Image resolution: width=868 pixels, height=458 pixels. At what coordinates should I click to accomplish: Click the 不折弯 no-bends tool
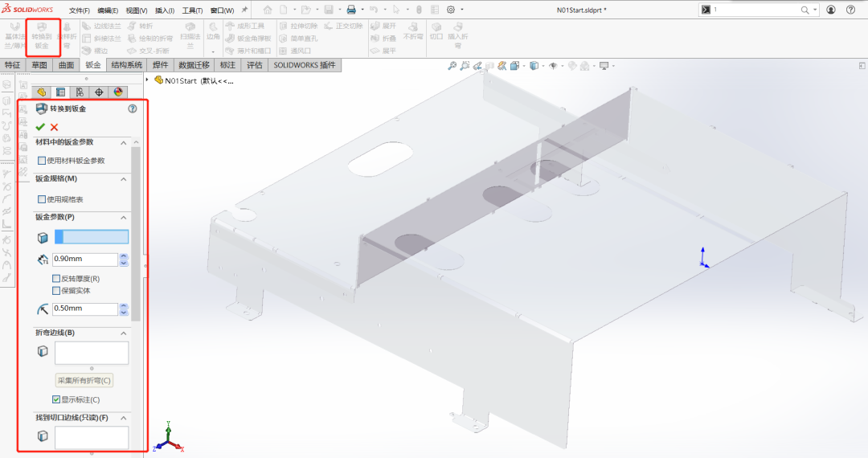(x=413, y=31)
